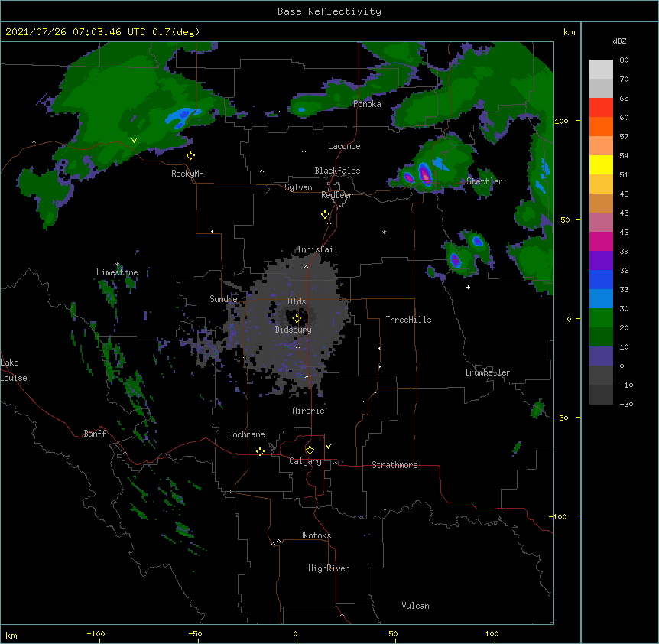
Task: Select the light grey 70-80 dBZ legend swatch
Action: tap(601, 70)
